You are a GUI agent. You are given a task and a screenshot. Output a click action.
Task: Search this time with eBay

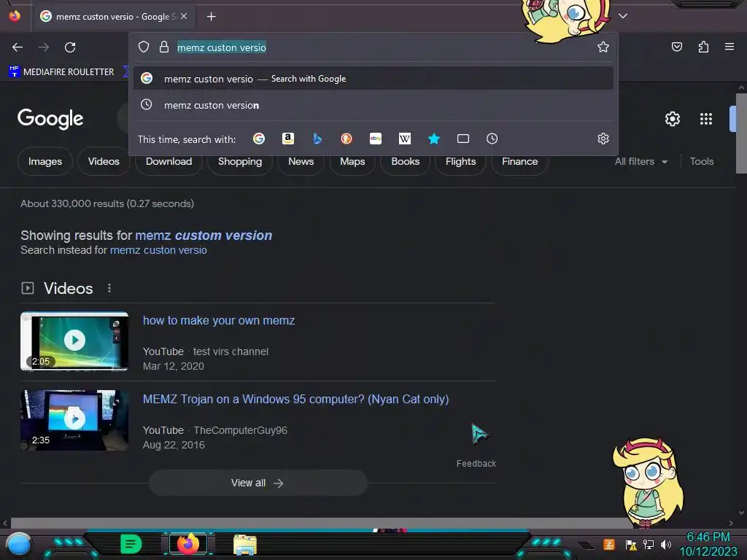(376, 139)
